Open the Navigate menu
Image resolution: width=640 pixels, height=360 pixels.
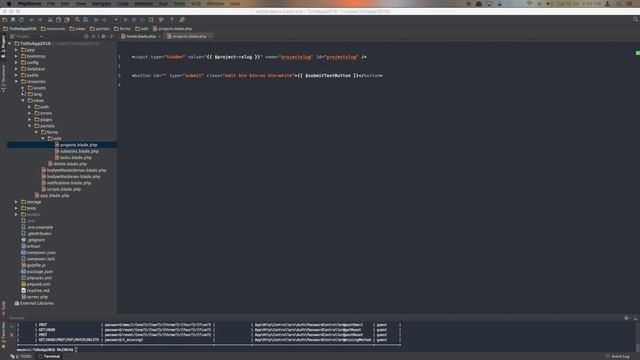tap(101, 4)
